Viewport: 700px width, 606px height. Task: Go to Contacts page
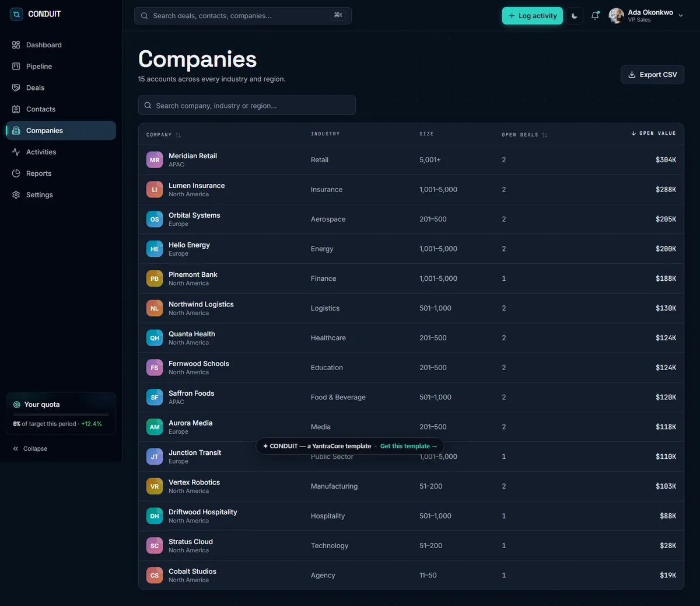pos(61,109)
